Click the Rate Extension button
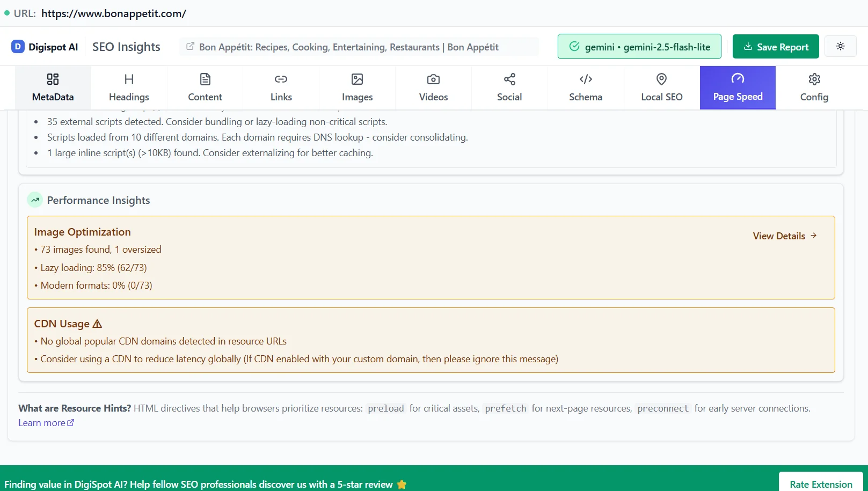Viewport: 868px width, 491px height. (821, 484)
